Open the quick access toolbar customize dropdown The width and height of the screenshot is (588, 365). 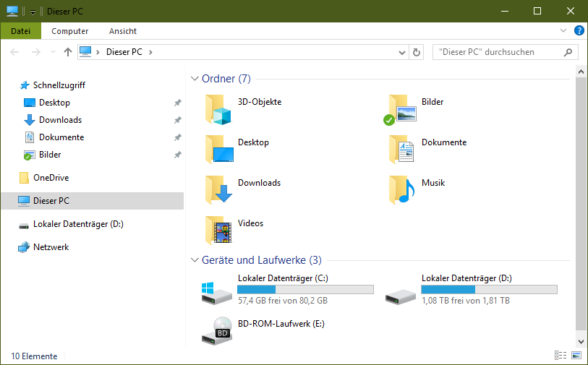33,12
